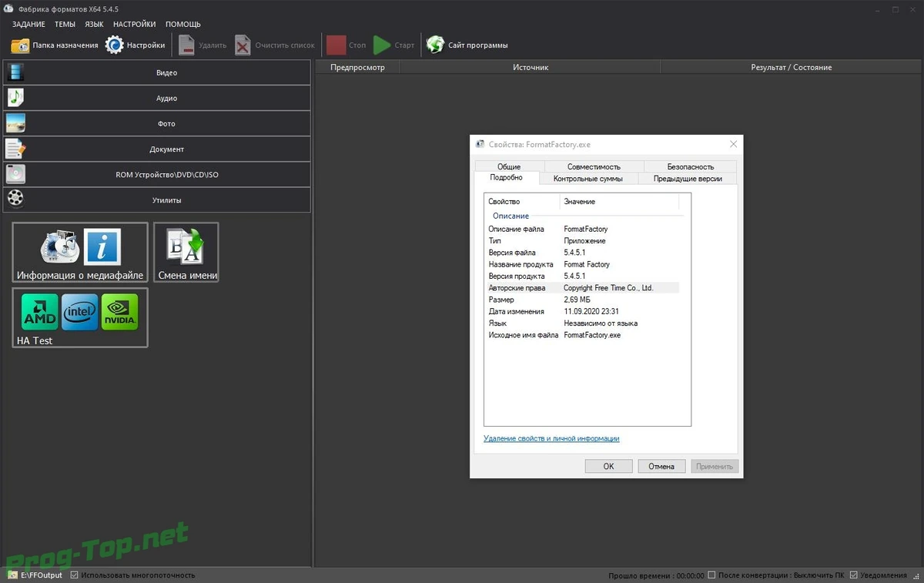Click the Видео film strip icon
Image resolution: width=924 pixels, height=583 pixels.
pyautogui.click(x=16, y=73)
